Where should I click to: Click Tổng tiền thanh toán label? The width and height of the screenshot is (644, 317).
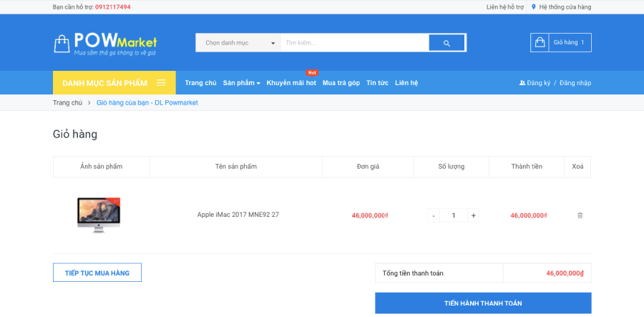pyautogui.click(x=413, y=273)
